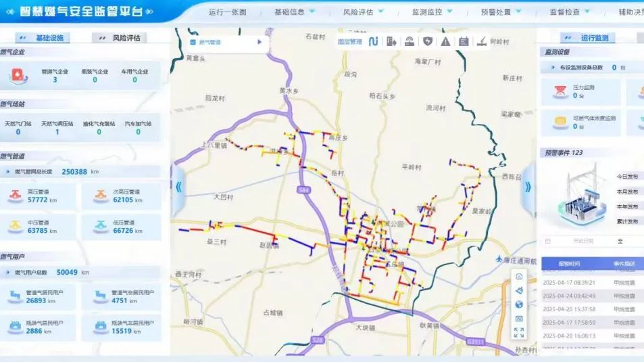The height and width of the screenshot is (362, 644).
Task: Click the 本年发布 label
Action: pos(627,206)
